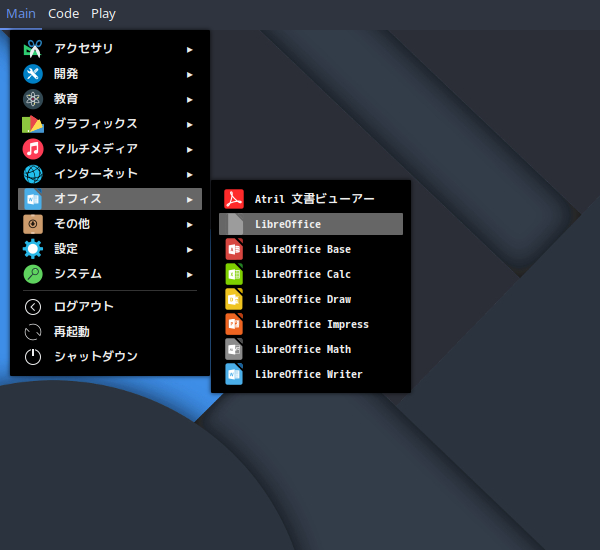Viewport: 600px width, 550px height.
Task: Click the blank LibreOffice document icon
Action: click(234, 224)
